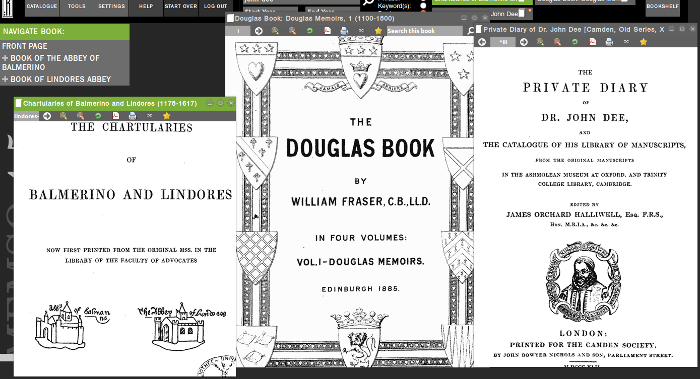This screenshot has height=379, width=700.
Task: Export Douglas Book page as PDF
Action: coord(327,31)
